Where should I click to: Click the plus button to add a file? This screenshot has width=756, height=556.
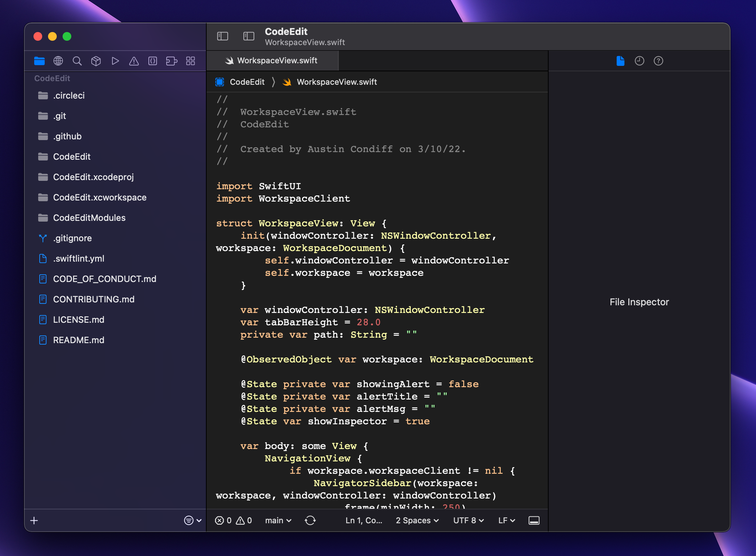point(34,520)
